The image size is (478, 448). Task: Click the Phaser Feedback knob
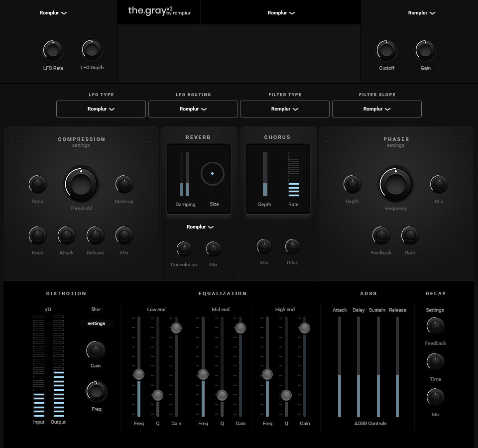pos(381,235)
